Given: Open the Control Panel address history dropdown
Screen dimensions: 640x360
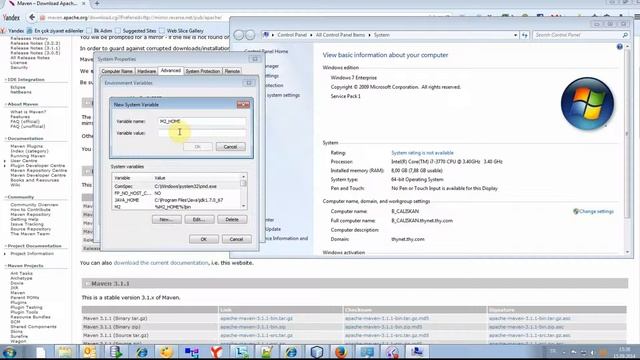Looking at the screenshot, I should coord(516,35).
